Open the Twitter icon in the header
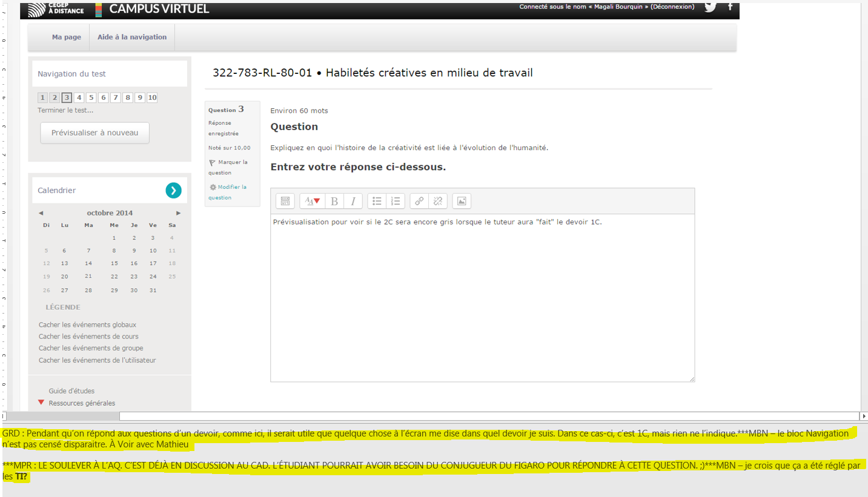The width and height of the screenshot is (868, 497). [x=710, y=7]
